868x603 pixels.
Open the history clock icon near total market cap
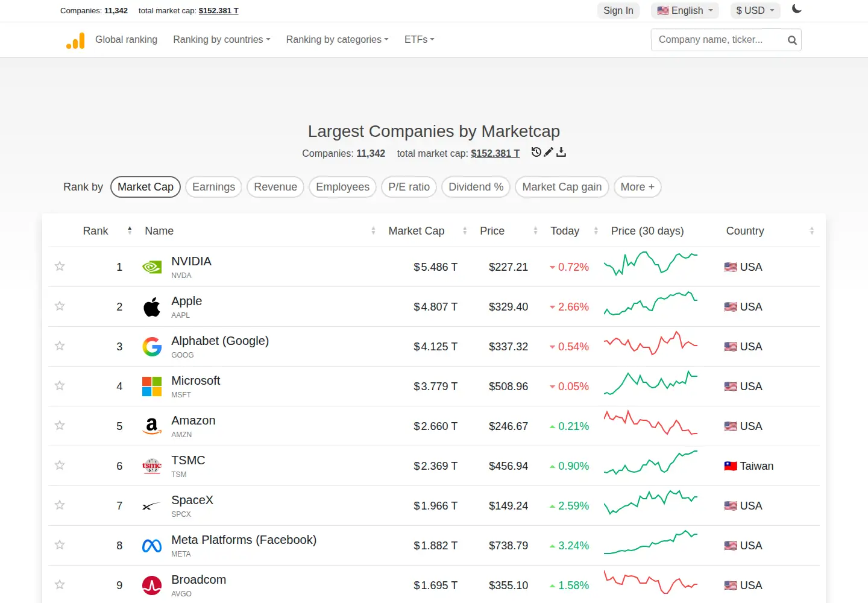tap(536, 152)
